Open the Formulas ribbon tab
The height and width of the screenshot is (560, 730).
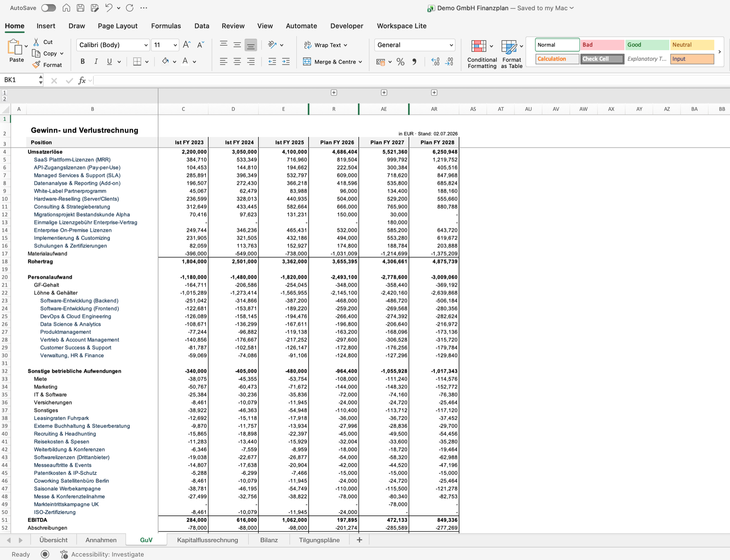tap(166, 26)
